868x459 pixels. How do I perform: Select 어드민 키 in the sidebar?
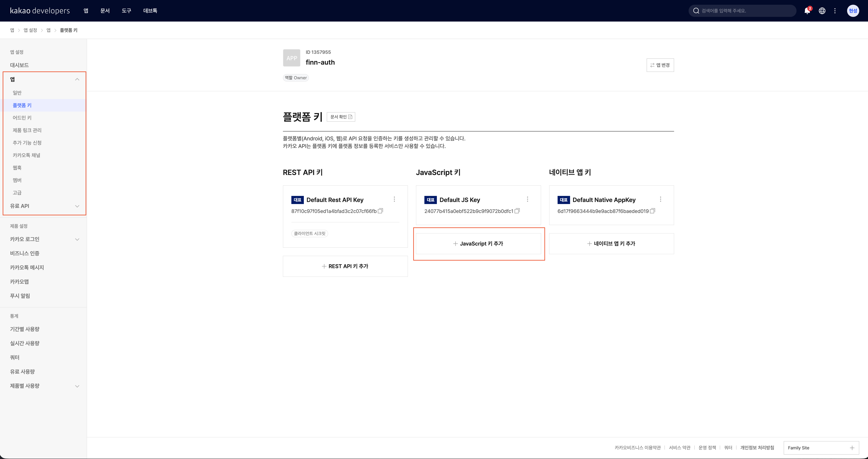coord(22,118)
